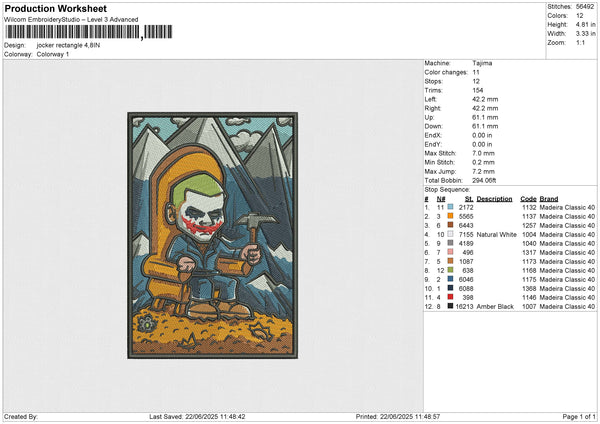This screenshot has height=424, width=600.
Task: Click the navy swatch for code 1368
Action: click(x=450, y=288)
